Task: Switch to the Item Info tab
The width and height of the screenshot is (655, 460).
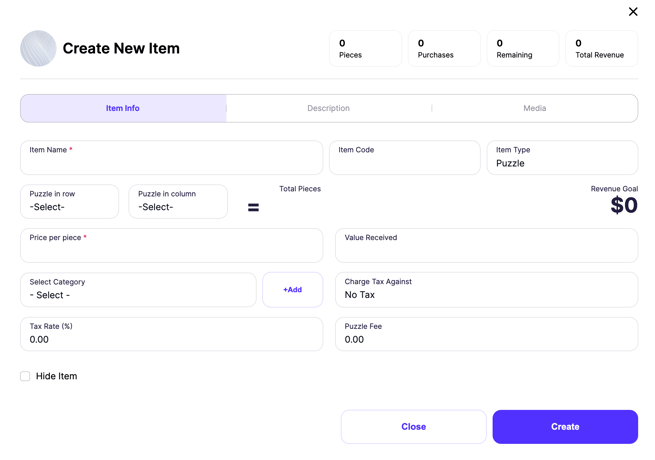Action: [123, 108]
